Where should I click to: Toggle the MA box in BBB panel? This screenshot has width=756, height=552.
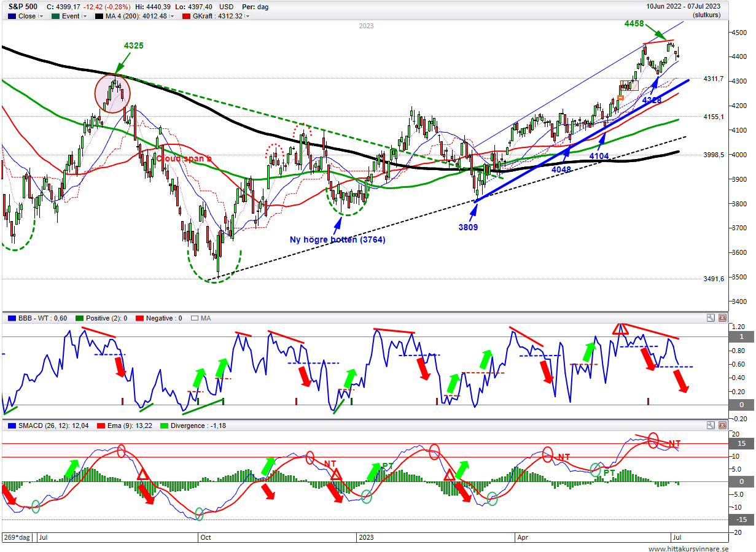point(195,318)
